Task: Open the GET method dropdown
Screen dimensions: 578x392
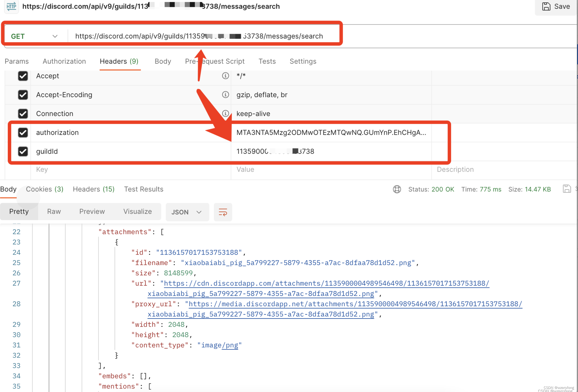Action: [x=34, y=36]
